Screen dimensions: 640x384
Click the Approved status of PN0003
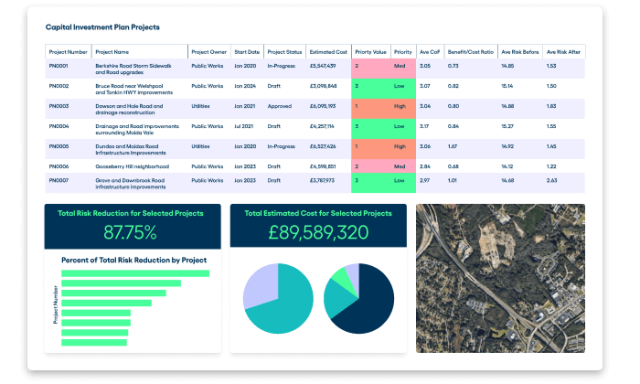point(280,106)
